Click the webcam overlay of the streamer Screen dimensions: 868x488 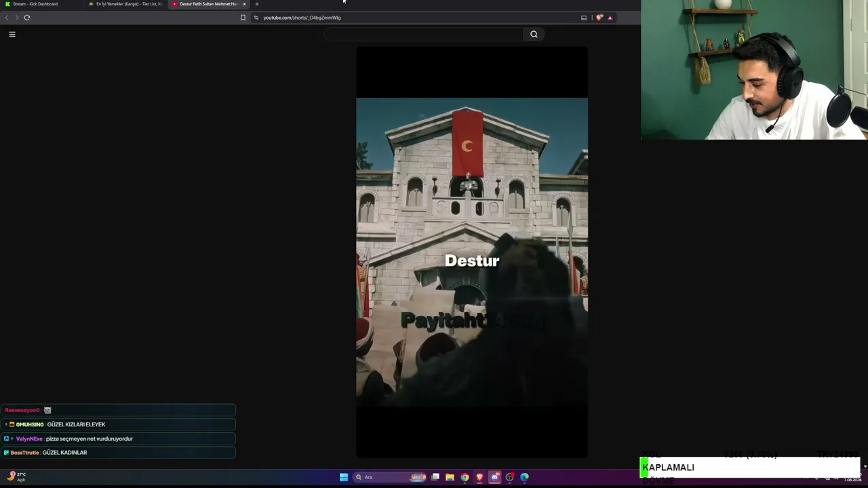coord(754,70)
